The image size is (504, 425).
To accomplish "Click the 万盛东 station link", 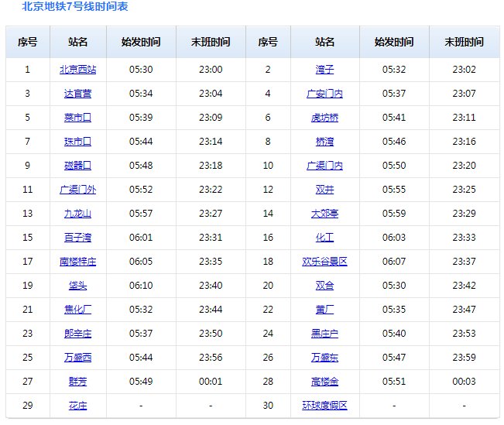I will [324, 358].
